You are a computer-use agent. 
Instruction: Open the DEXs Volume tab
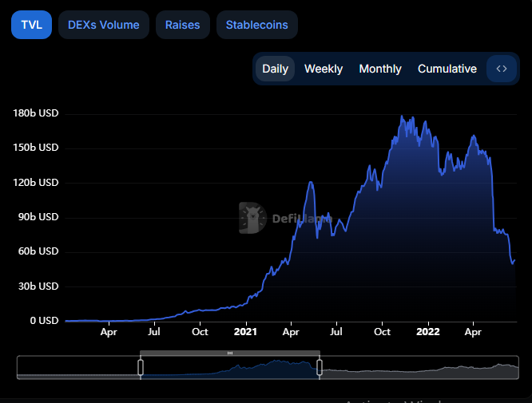[x=104, y=25]
